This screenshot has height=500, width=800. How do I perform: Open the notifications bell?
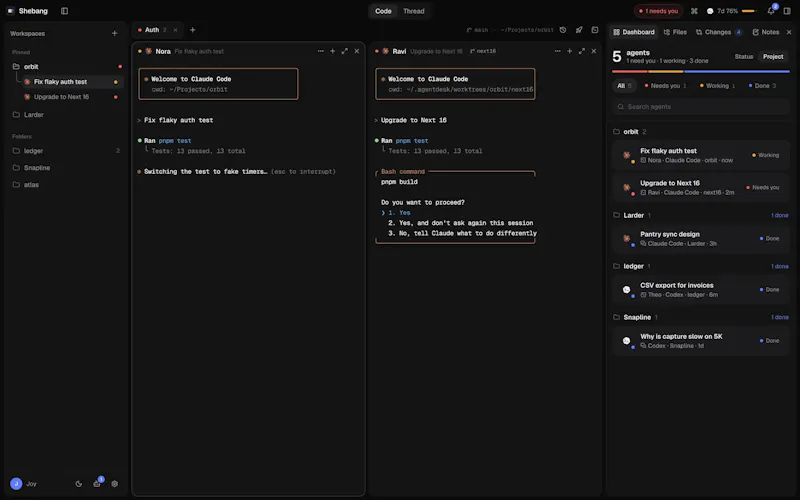(x=771, y=11)
